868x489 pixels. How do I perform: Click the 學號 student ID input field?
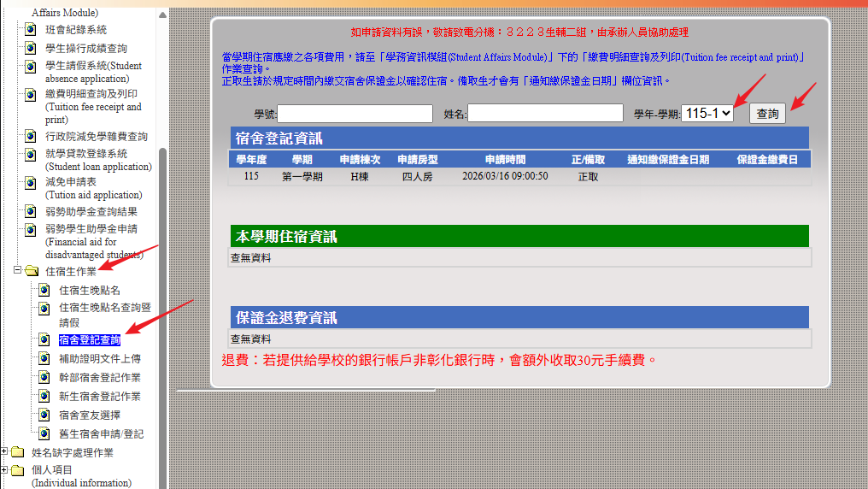click(355, 114)
